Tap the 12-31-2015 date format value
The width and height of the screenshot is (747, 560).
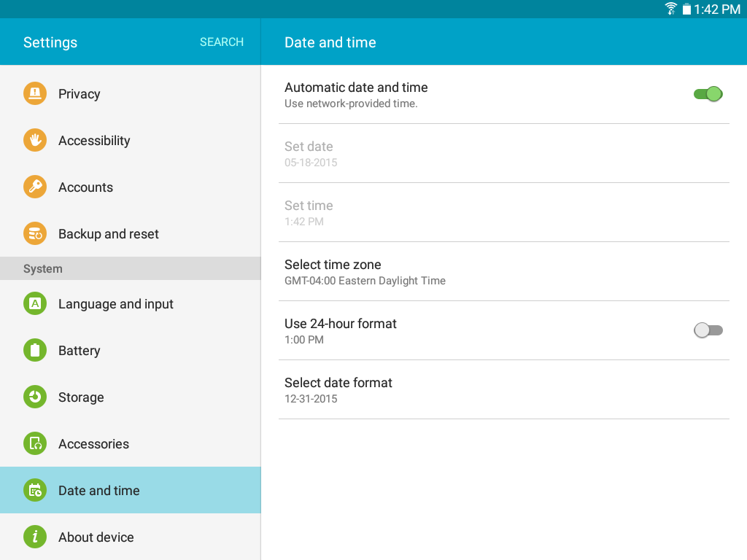(x=311, y=399)
